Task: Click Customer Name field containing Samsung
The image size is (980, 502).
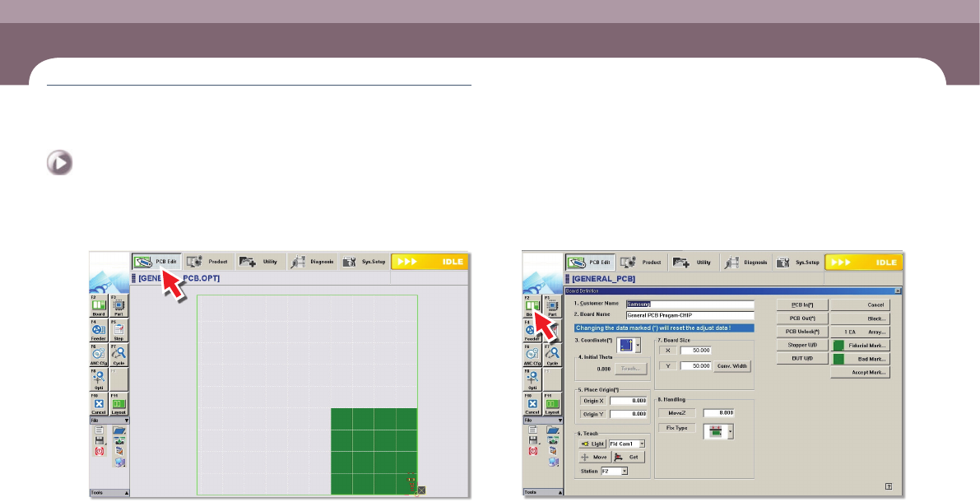Action: tap(690, 304)
